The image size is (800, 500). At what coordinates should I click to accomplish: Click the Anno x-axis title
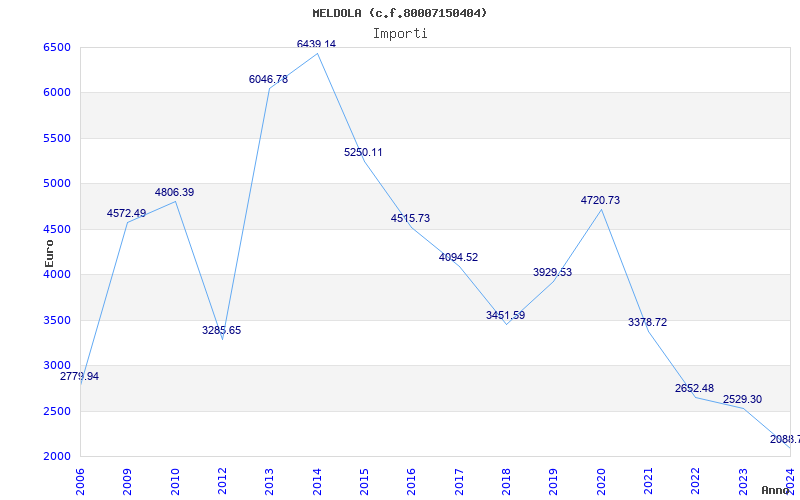coord(776,490)
